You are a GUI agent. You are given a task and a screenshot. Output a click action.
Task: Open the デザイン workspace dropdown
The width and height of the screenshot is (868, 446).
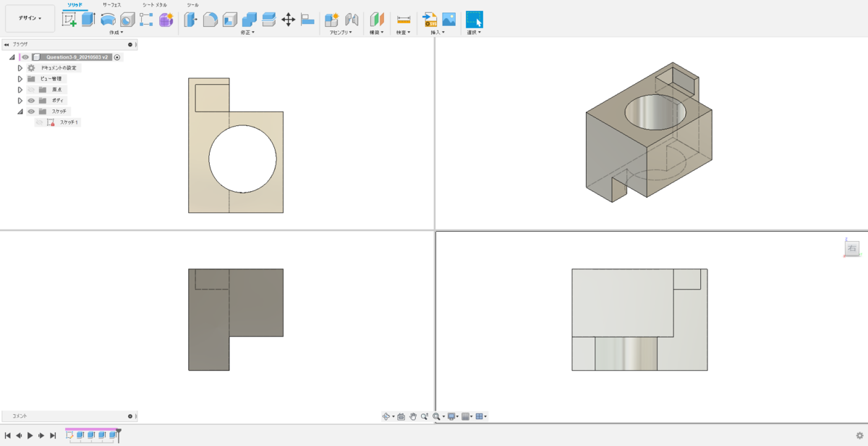click(x=30, y=18)
